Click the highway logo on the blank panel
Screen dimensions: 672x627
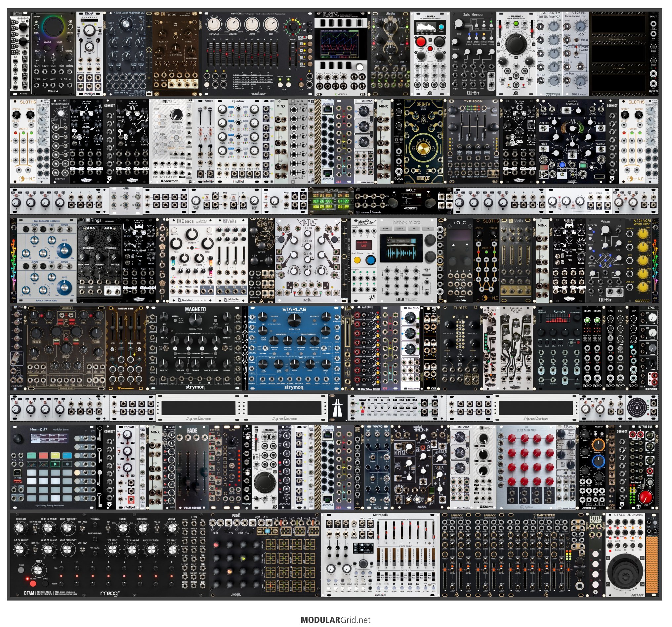tap(337, 408)
